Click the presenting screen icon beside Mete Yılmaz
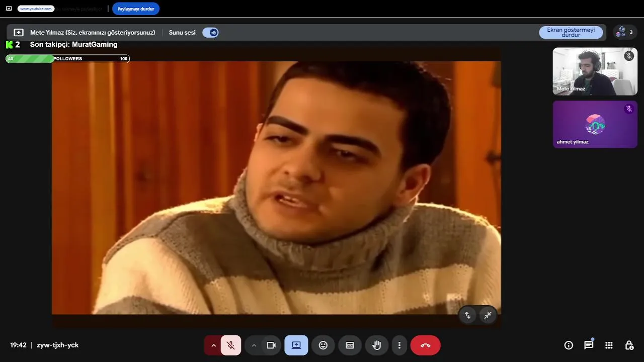This screenshot has height=362, width=644. click(19, 33)
